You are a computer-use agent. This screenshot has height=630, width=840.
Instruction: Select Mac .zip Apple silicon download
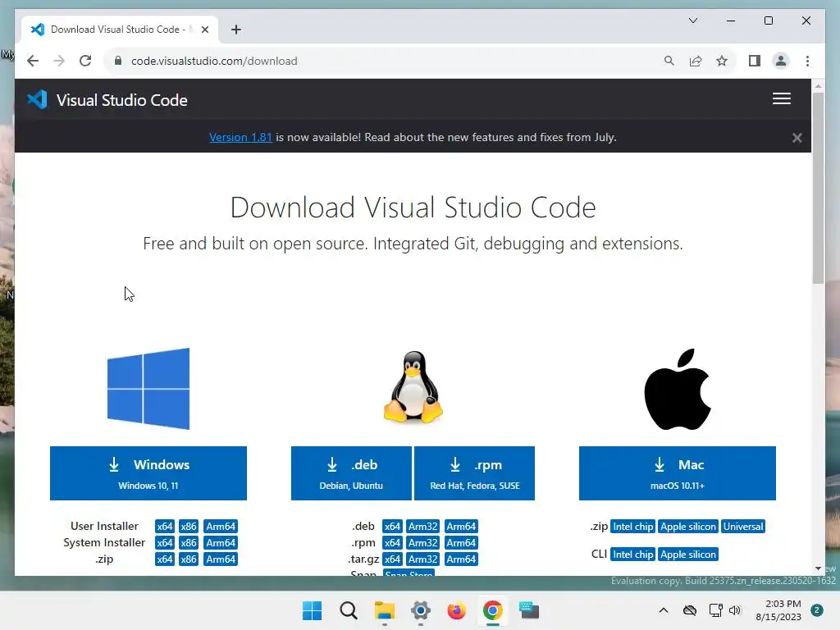click(x=688, y=526)
